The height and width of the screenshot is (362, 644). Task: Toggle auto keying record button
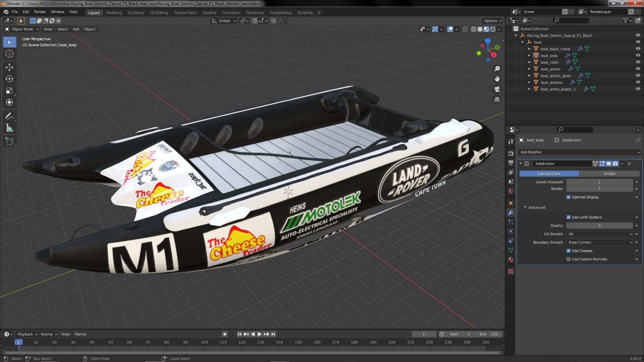225,334
